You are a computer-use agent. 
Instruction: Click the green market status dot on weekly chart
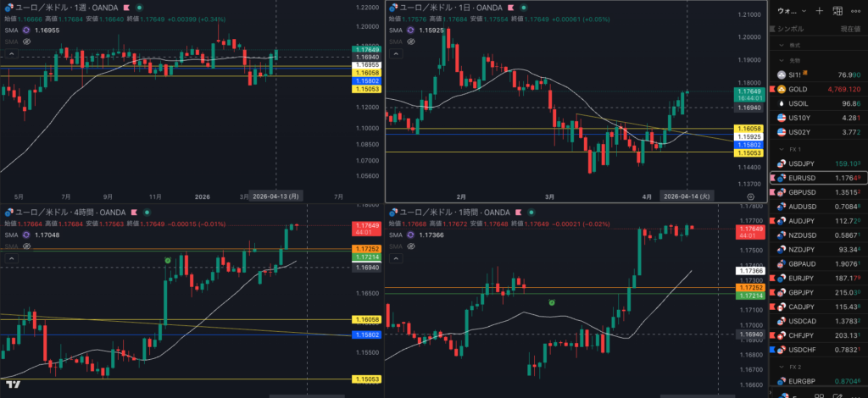(x=139, y=8)
